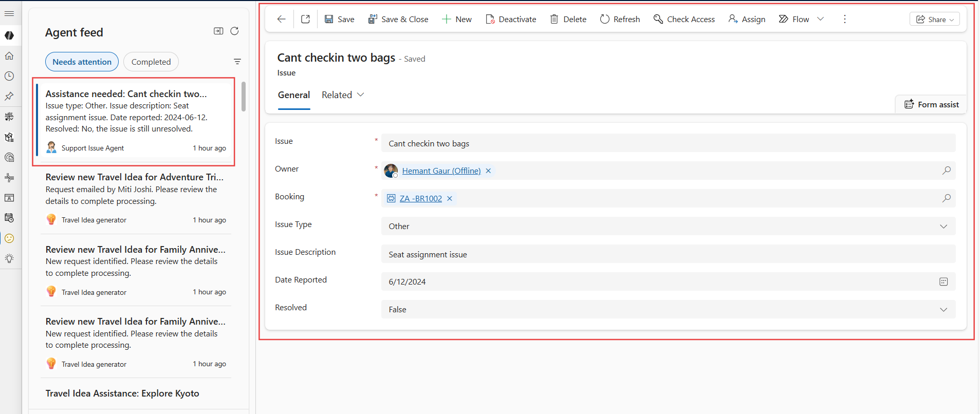Screen dimensions: 980x414
Task: Click the refresh icon in Agent feed
Action: (x=234, y=31)
